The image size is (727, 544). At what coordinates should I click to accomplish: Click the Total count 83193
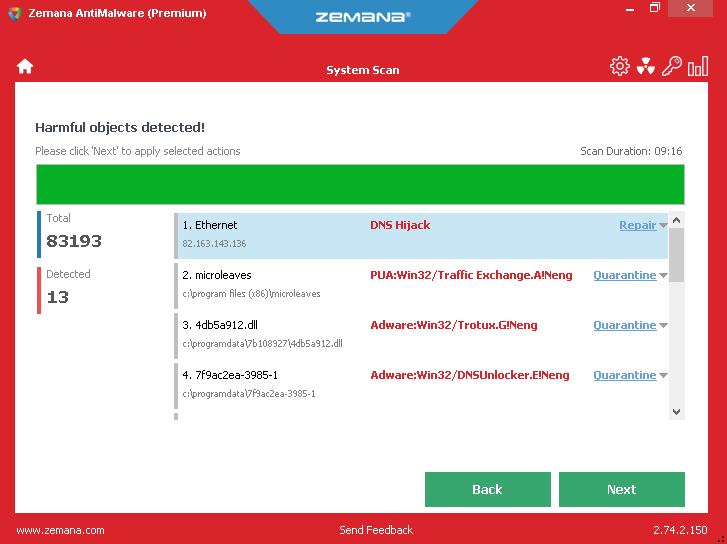tap(74, 241)
